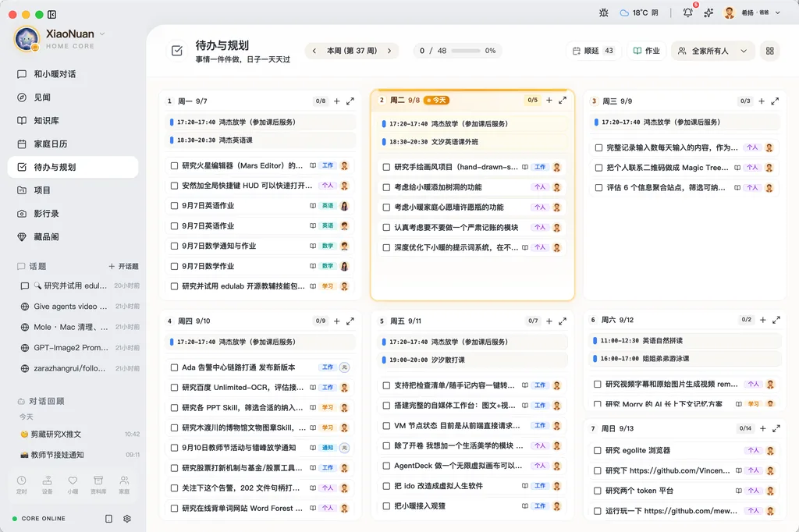Check off 把小暖接入观猹 task
Viewport: 799px width, 532px height.
point(386,506)
